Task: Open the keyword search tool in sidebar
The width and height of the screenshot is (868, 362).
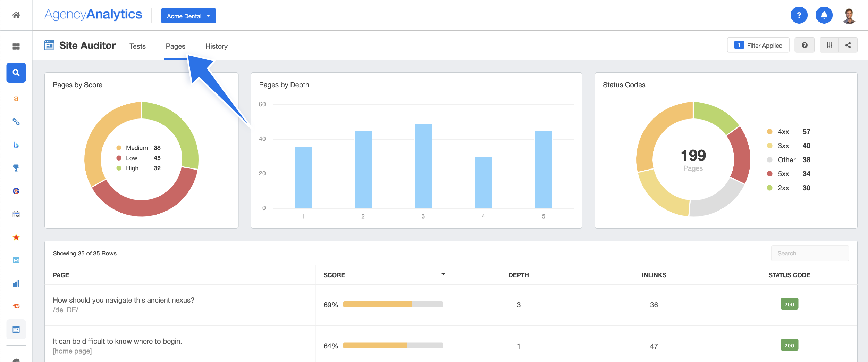Action: click(16, 73)
